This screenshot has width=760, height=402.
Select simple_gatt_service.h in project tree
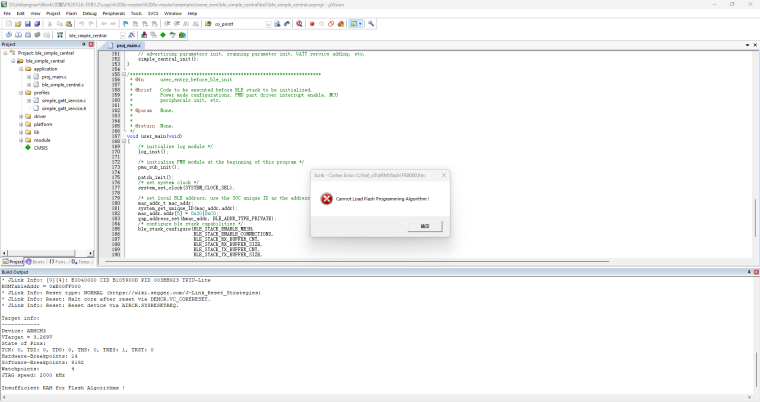[64, 109]
